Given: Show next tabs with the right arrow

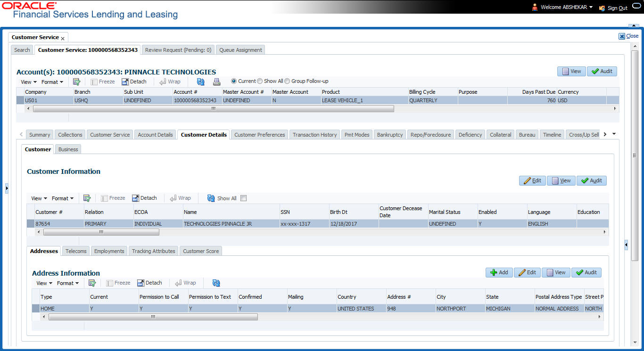Looking at the screenshot, I should click(x=605, y=134).
